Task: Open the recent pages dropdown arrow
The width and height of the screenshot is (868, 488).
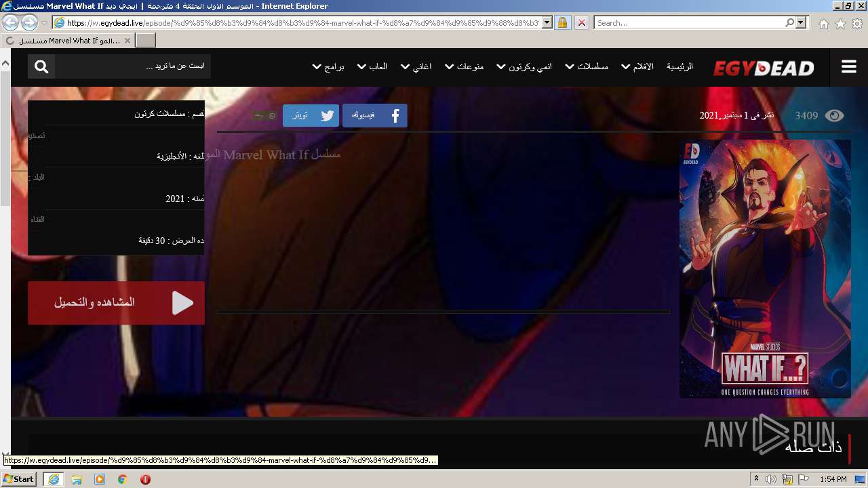Action: (44, 22)
